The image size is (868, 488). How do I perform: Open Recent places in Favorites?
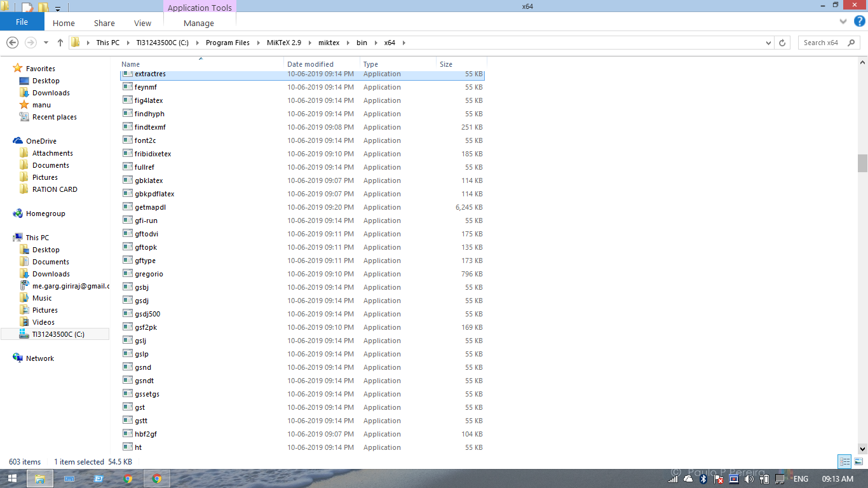(x=54, y=117)
